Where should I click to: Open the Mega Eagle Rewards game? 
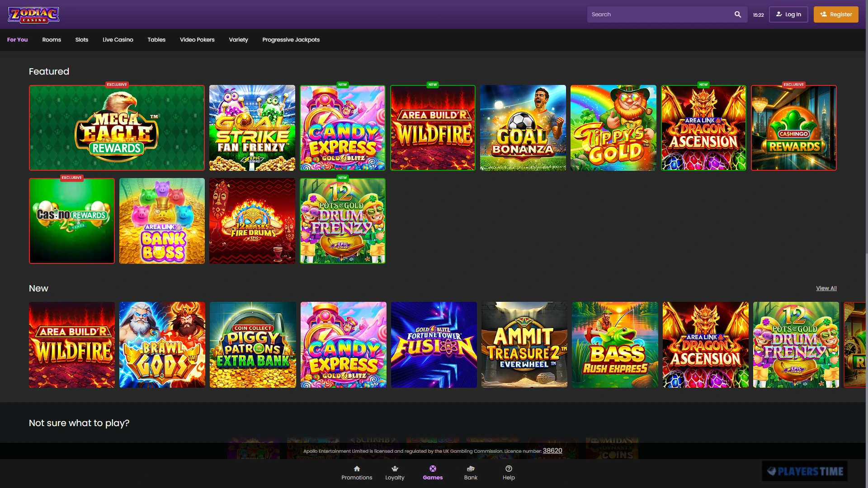coord(117,128)
